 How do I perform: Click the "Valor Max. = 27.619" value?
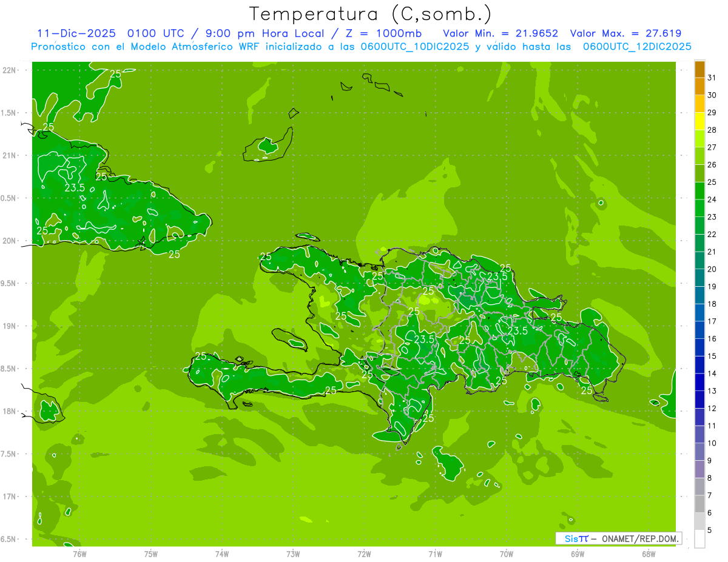coord(626,33)
